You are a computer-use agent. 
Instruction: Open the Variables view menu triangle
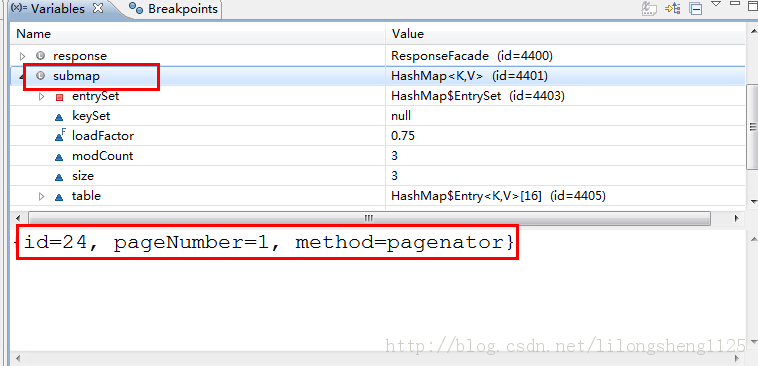point(716,4)
